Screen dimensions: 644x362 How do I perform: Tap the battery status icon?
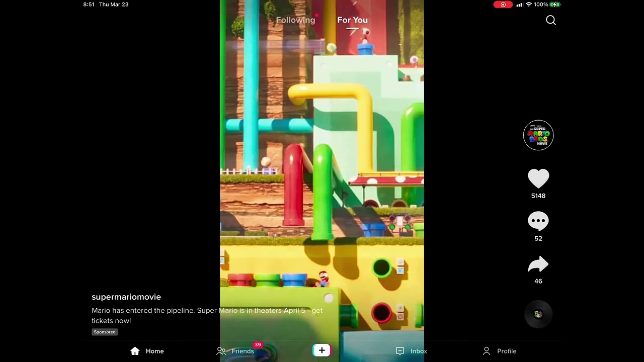click(555, 5)
